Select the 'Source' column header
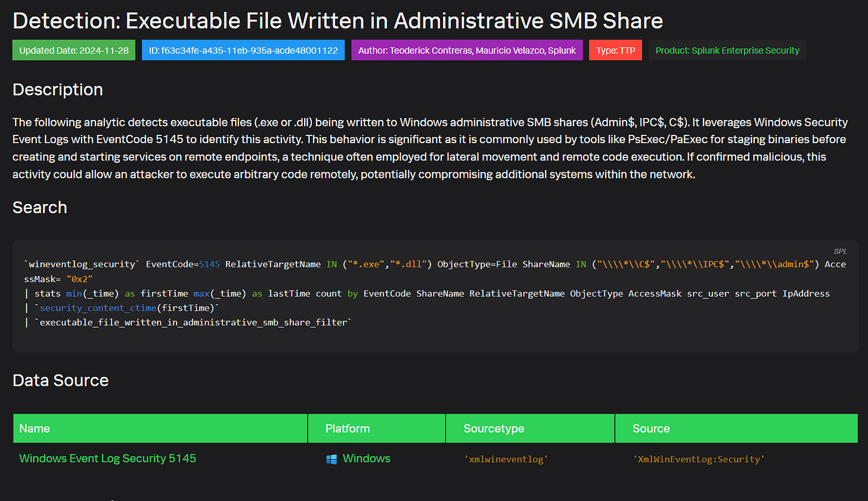Image resolution: width=868 pixels, height=501 pixels. (x=651, y=428)
